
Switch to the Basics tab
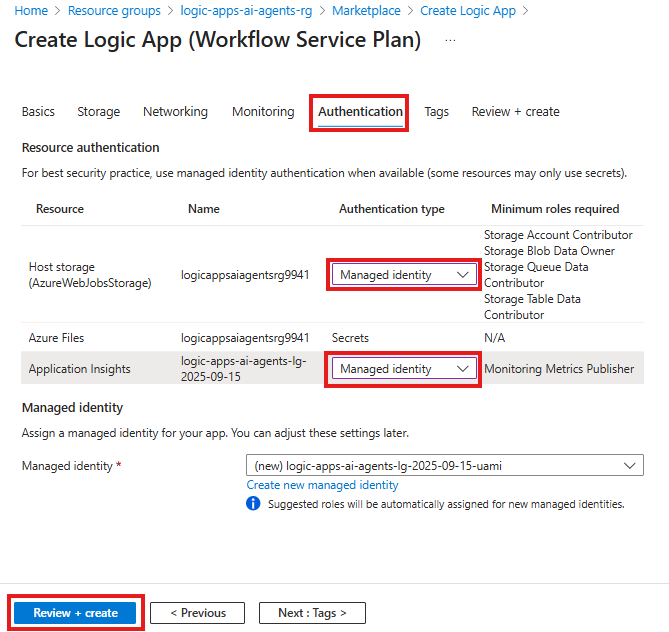[38, 112]
